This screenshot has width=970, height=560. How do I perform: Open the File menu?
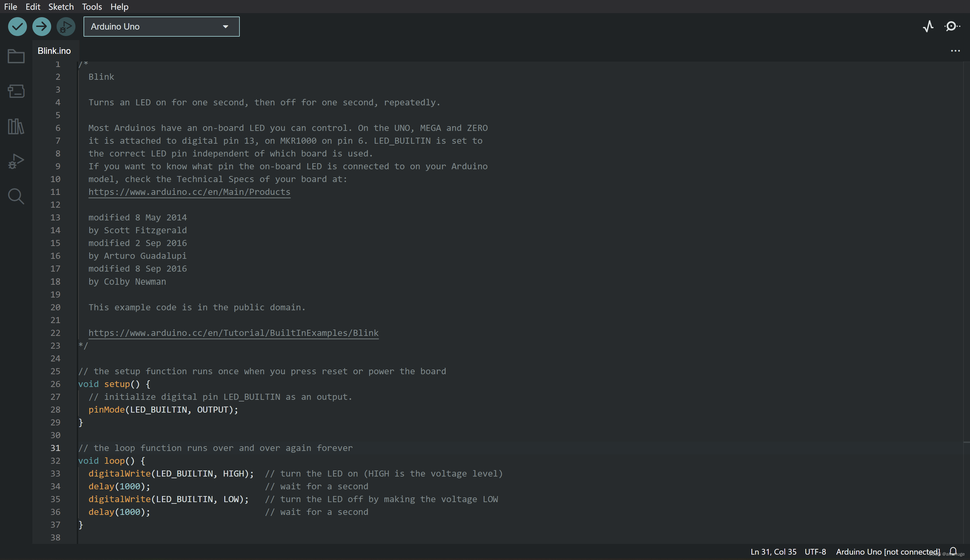click(10, 6)
